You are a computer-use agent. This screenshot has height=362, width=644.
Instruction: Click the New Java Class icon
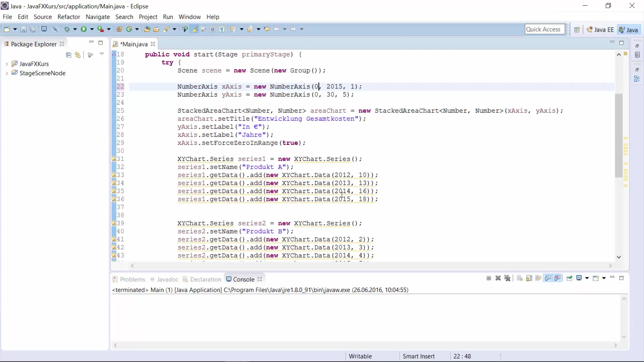tap(129, 29)
